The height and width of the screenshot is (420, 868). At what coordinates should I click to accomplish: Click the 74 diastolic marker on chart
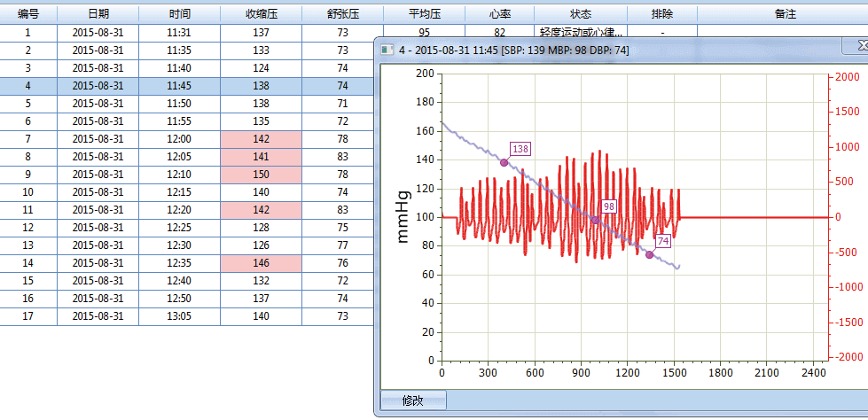click(x=649, y=254)
